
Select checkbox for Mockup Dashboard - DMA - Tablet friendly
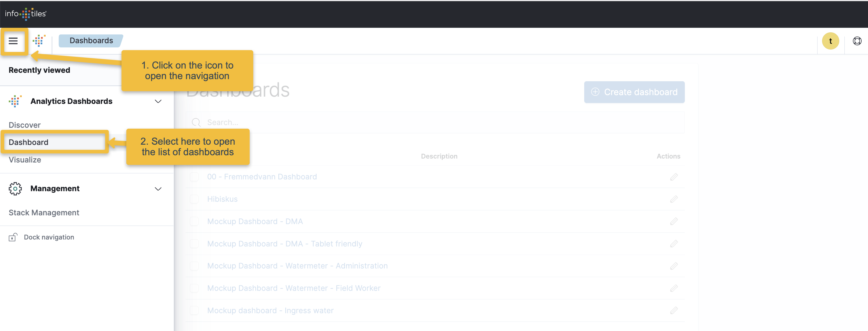click(194, 243)
